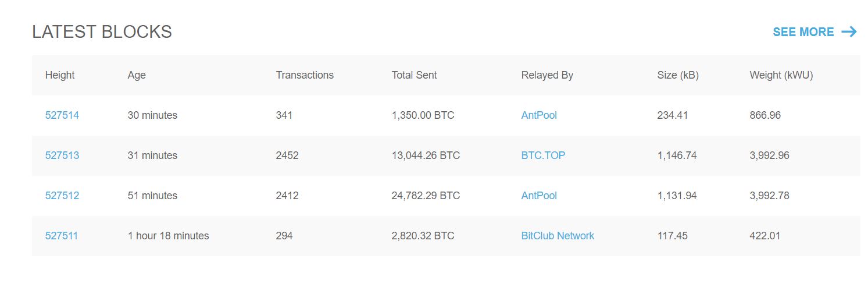Click the LATEST BLOCKS heading
868x283 pixels.
point(102,32)
